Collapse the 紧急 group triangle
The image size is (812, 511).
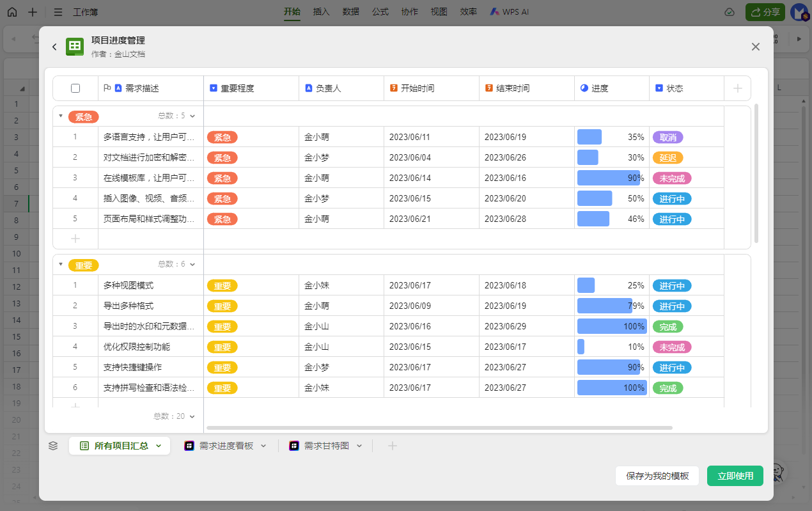(61, 116)
